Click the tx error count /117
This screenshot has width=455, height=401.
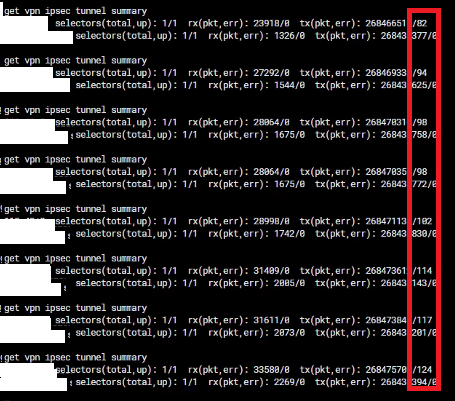pyautogui.click(x=422, y=320)
